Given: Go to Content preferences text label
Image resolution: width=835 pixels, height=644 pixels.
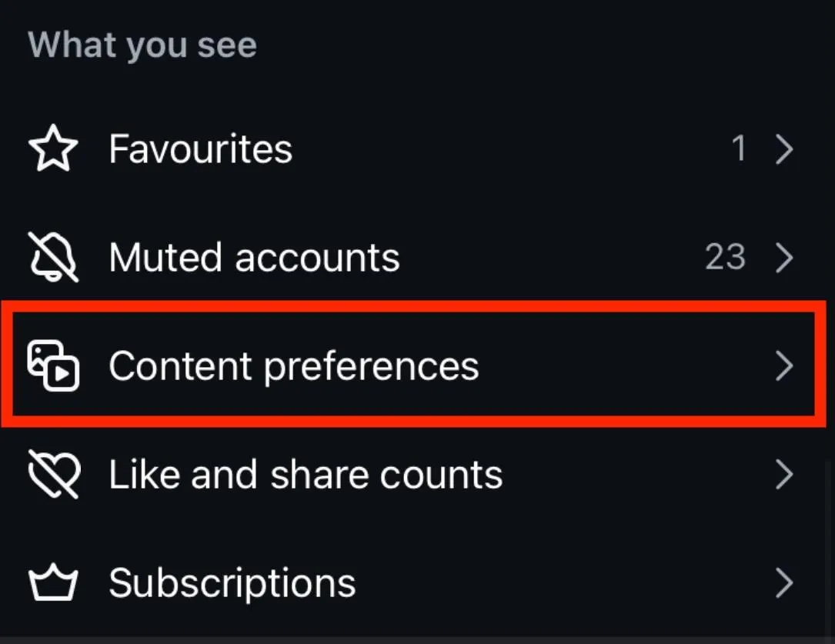Looking at the screenshot, I should [294, 367].
